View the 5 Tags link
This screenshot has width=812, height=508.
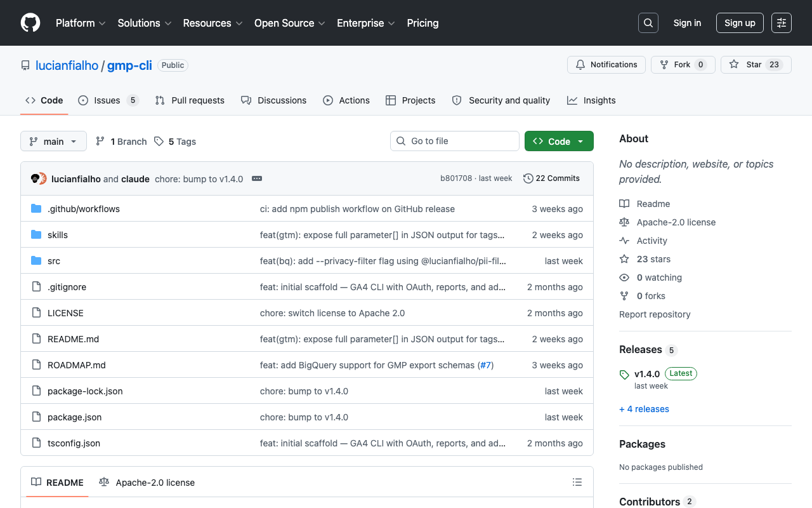[x=175, y=142]
